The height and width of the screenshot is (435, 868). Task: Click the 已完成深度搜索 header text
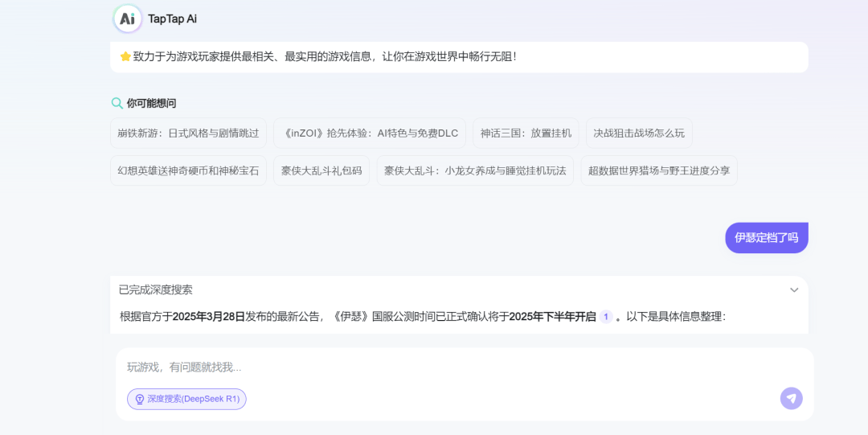[x=156, y=289]
